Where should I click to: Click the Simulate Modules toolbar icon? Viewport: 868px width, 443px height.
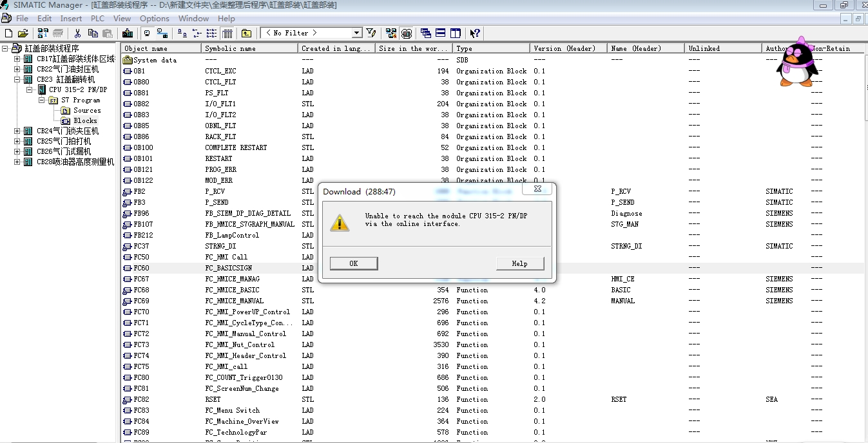[x=407, y=33]
